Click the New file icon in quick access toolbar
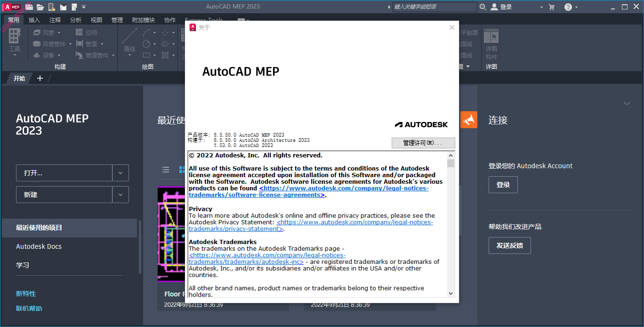Image resolution: width=644 pixels, height=327 pixels. (x=29, y=7)
